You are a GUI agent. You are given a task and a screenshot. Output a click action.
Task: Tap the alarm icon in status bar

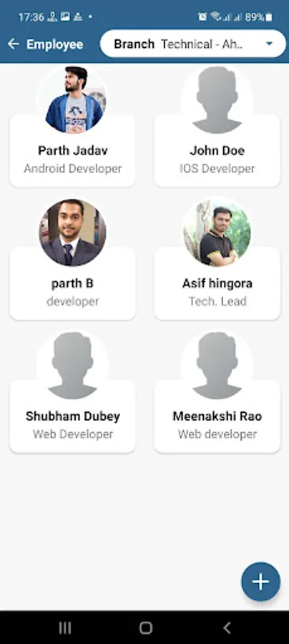(202, 17)
